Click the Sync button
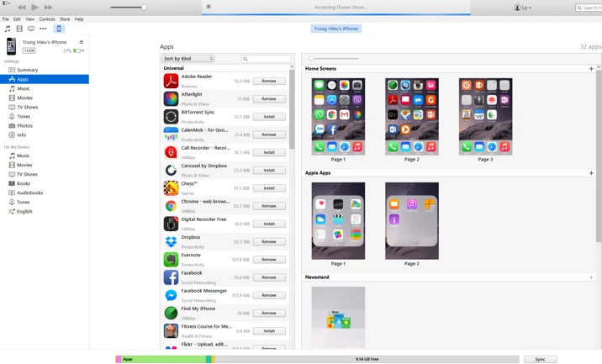602x364 pixels. (540, 360)
